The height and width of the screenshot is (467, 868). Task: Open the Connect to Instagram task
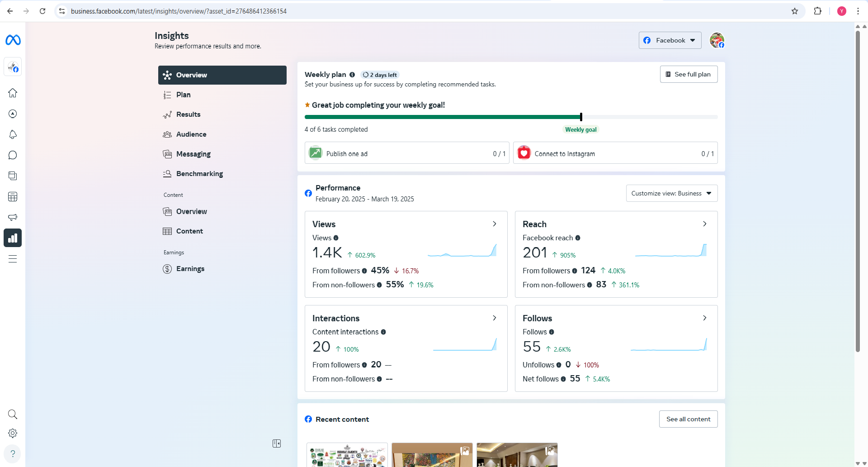[615, 153]
